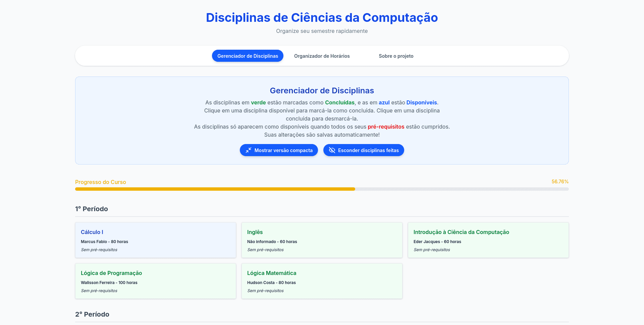Screen dimensions: 644x325
Task: Click the 1° Período section heading
Action: click(91, 208)
